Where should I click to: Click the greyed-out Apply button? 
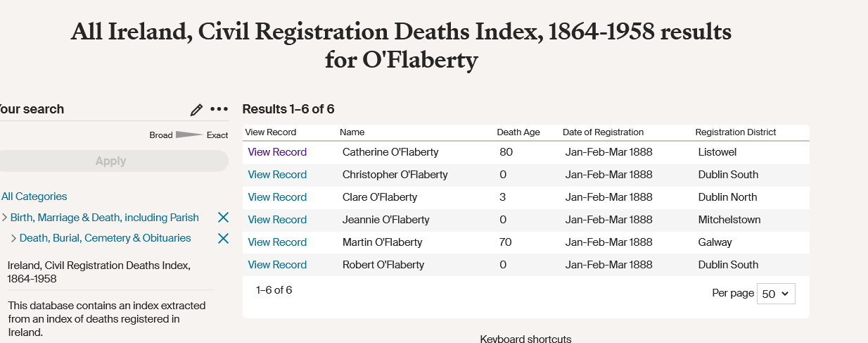point(110,161)
